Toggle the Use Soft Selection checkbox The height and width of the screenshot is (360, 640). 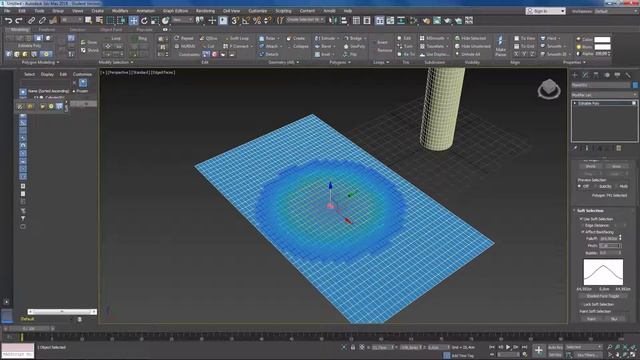coord(581,219)
